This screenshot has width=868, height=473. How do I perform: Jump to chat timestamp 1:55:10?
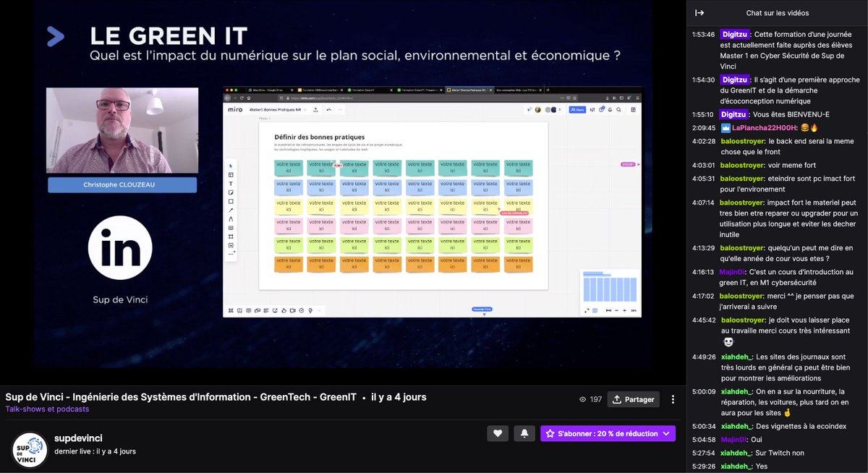click(703, 114)
